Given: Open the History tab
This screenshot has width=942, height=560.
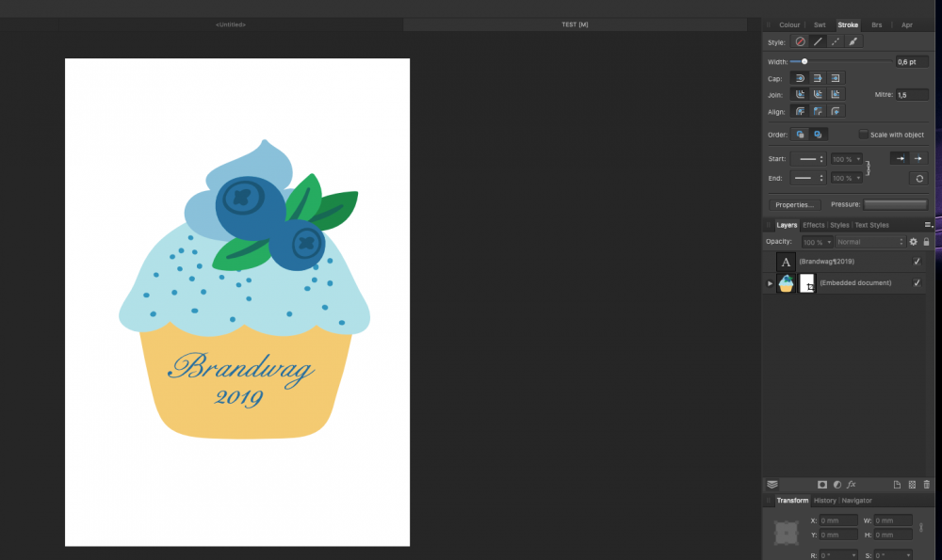Looking at the screenshot, I should pos(825,501).
